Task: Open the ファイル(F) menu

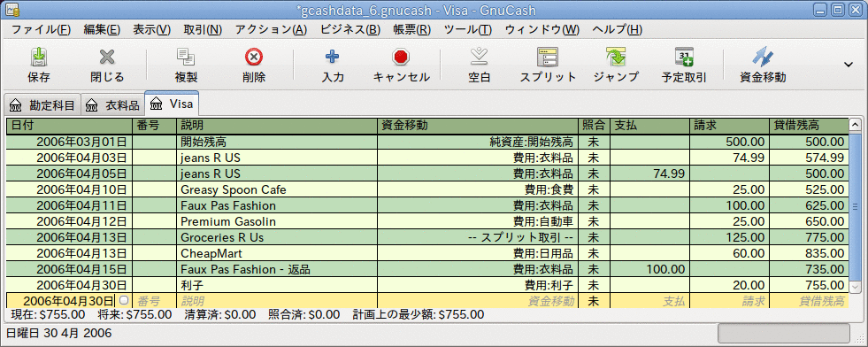Action: (x=41, y=29)
